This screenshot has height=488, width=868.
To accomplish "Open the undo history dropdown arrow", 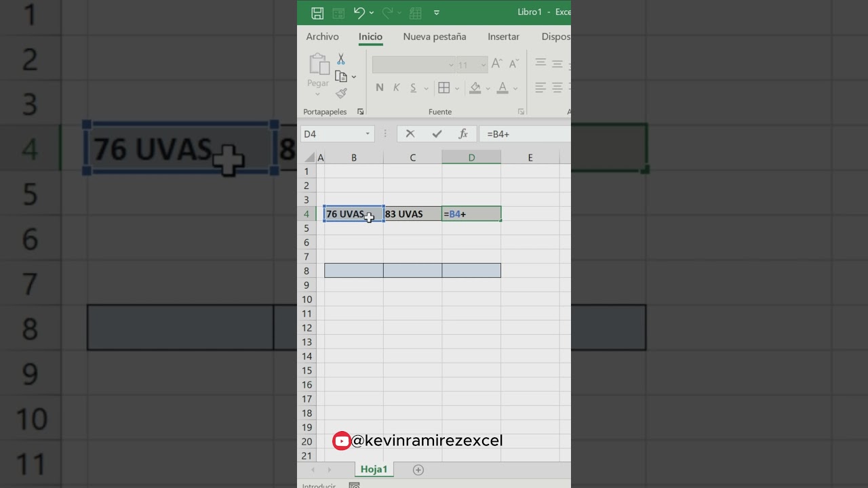I will click(x=372, y=13).
